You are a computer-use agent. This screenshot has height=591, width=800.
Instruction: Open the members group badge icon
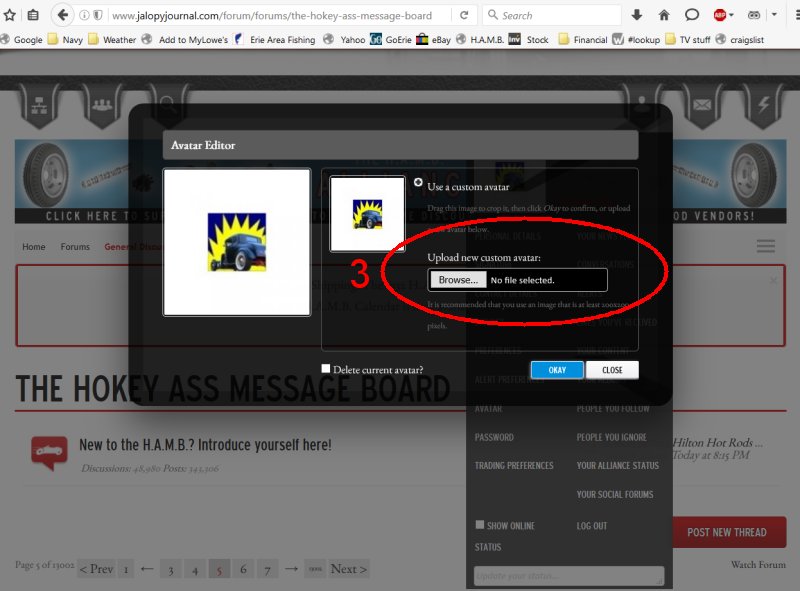coord(102,105)
